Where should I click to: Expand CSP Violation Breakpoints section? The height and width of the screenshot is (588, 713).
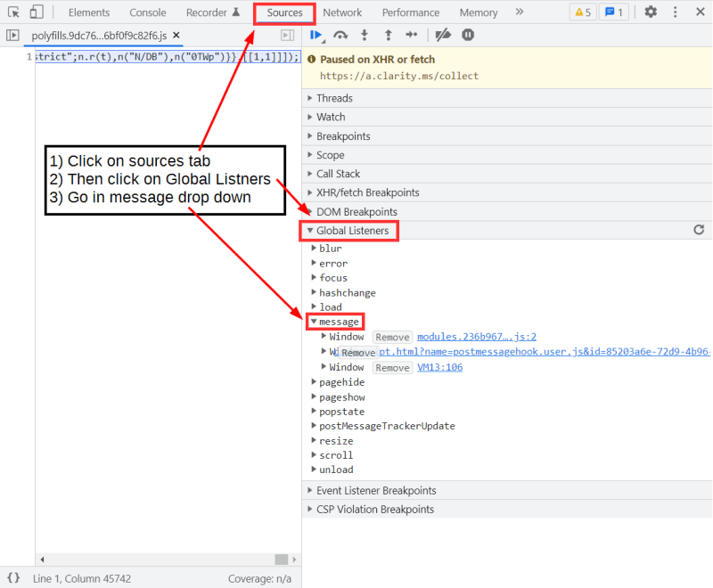coord(507,510)
